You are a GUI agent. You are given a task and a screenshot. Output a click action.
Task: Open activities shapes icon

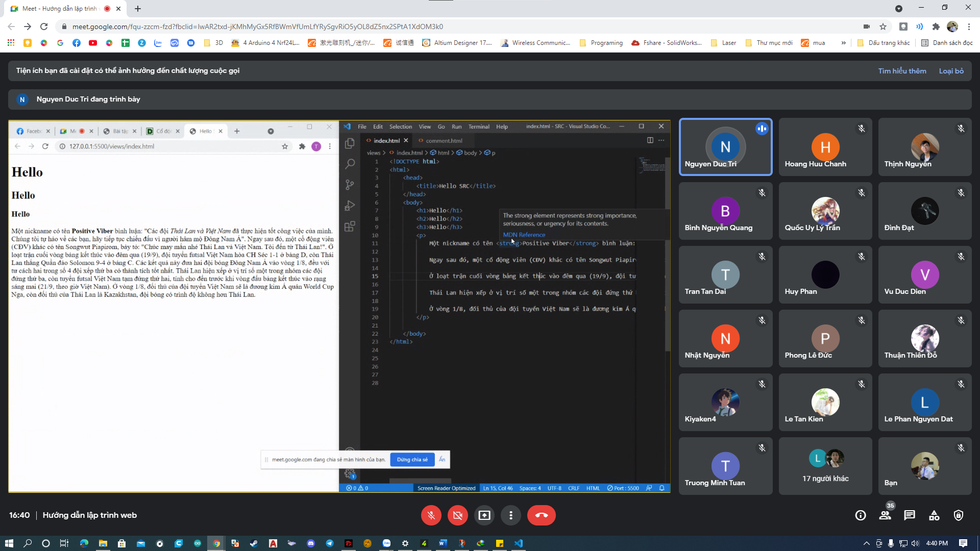point(934,515)
